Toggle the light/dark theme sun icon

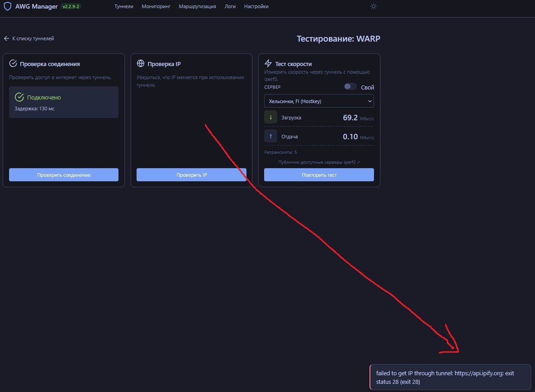pyautogui.click(x=373, y=6)
